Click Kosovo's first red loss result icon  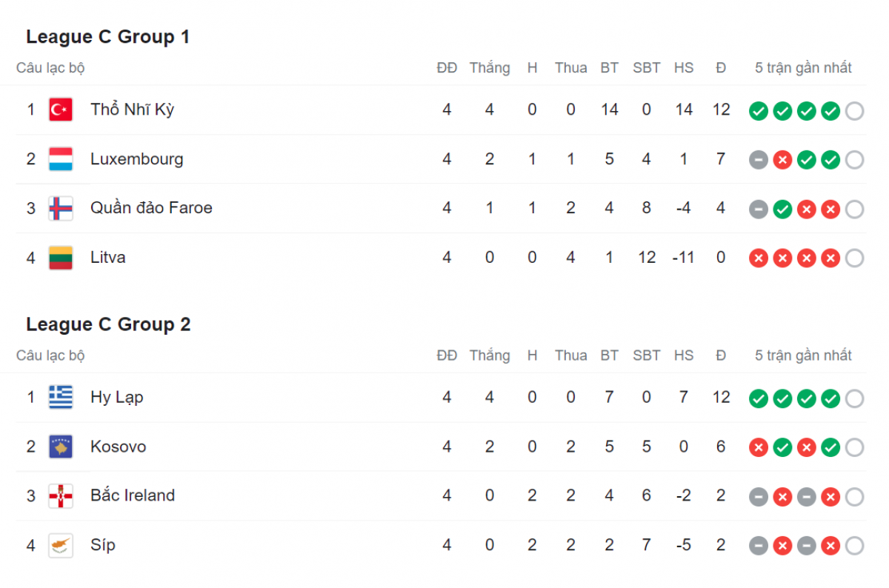click(758, 447)
